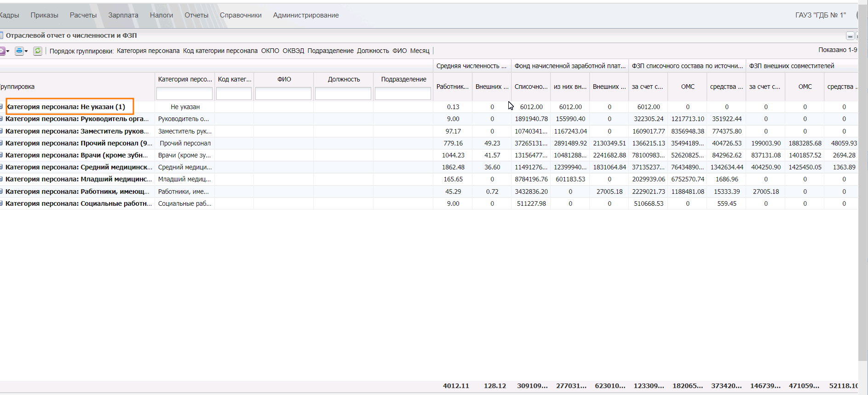The width and height of the screenshot is (868, 395).
Task: Open the dropdown arrow beside the settings gear
Action: coord(8,51)
